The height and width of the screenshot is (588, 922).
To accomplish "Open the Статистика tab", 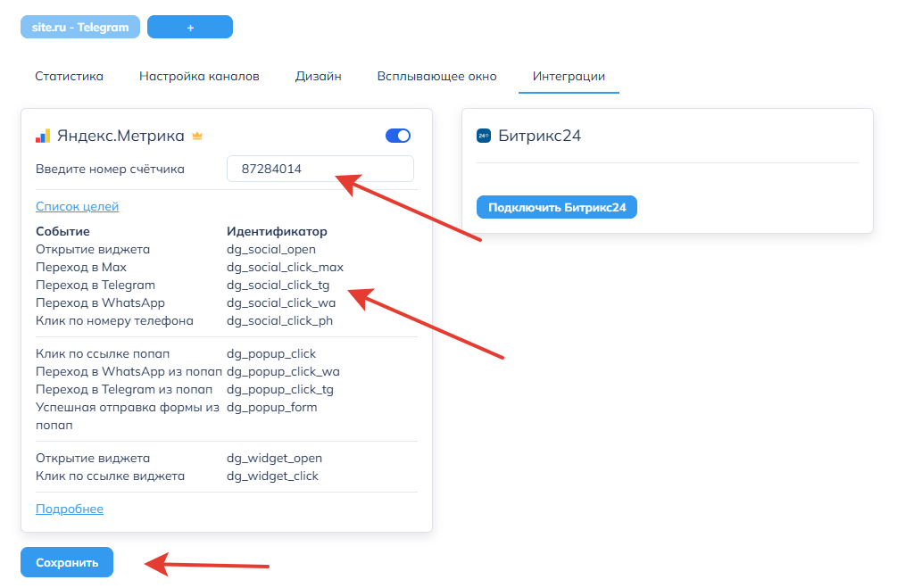I will [x=69, y=77].
